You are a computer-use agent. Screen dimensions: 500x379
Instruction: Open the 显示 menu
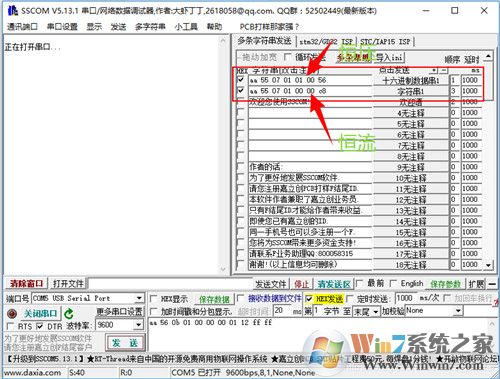[94, 27]
